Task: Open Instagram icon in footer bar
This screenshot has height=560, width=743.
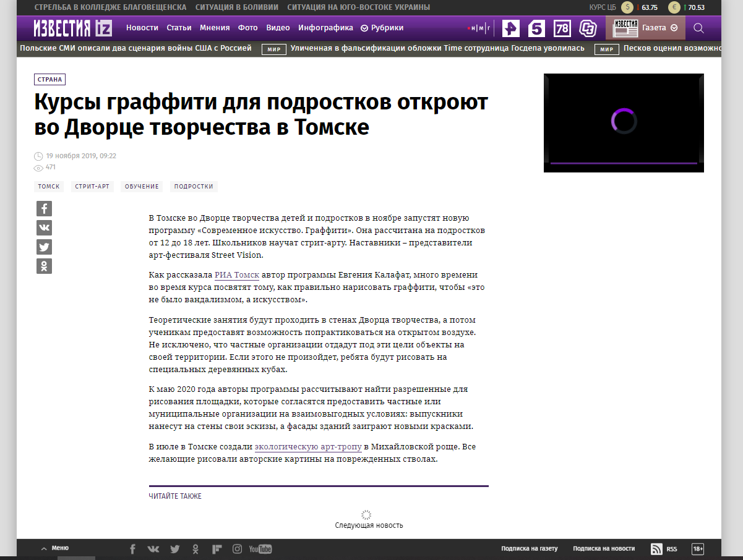Action: (x=237, y=549)
